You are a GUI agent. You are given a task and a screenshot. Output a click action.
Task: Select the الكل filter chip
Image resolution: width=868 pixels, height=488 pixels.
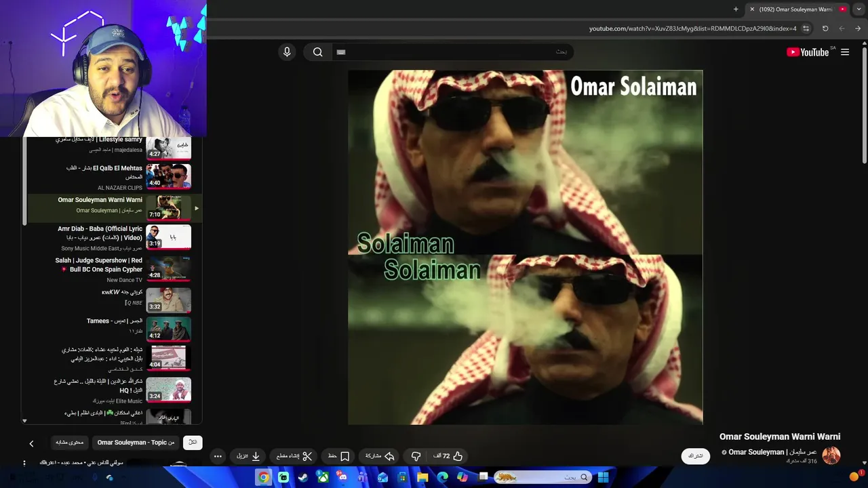point(193,443)
